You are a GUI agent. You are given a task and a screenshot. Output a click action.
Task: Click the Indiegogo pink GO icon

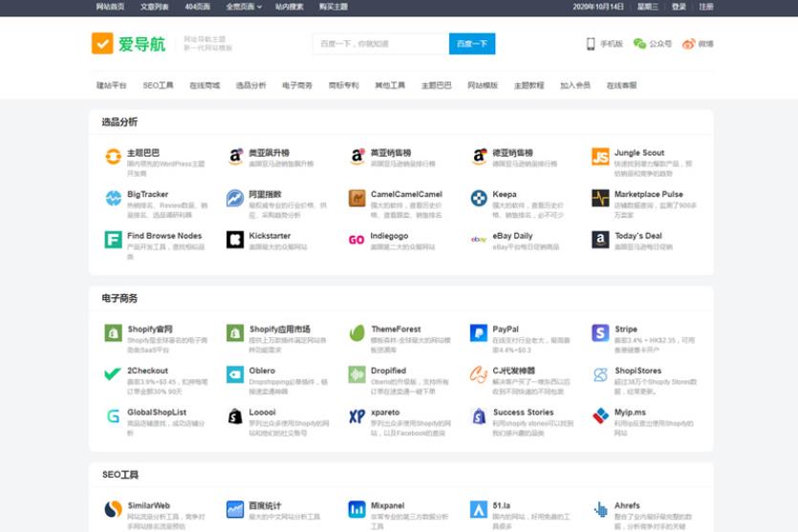pyautogui.click(x=356, y=240)
